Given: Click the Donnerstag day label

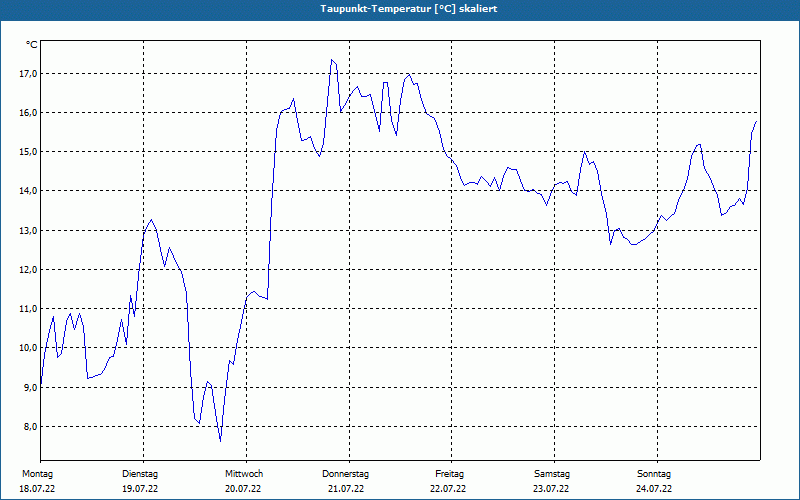Looking at the screenshot, I should click(345, 474).
